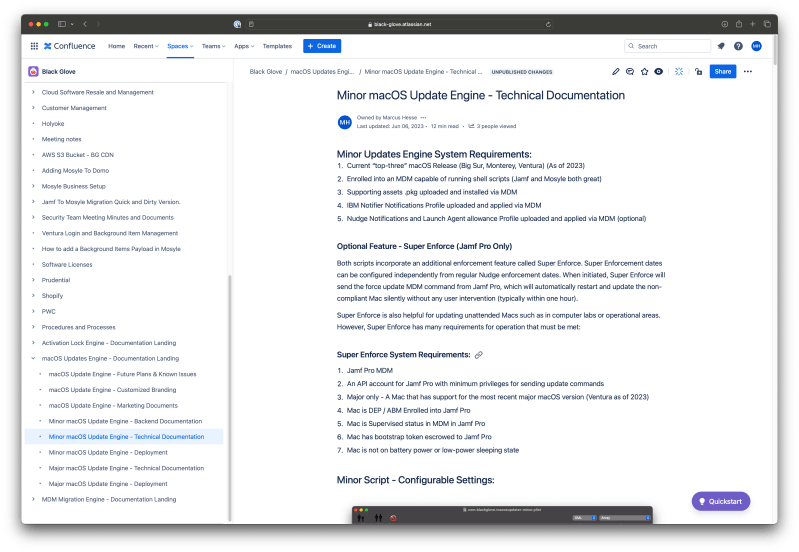Click the Safari reader view icon

[x=251, y=24]
